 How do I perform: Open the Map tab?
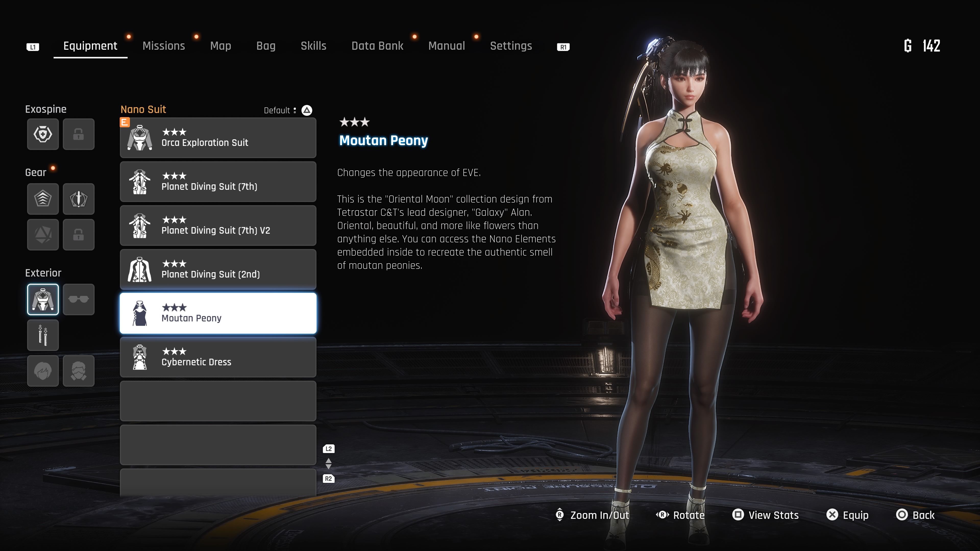tap(221, 46)
